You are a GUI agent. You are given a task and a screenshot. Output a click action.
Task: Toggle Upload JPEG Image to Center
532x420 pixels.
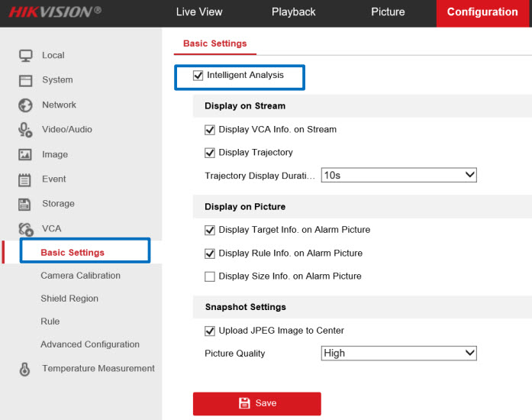coord(210,331)
